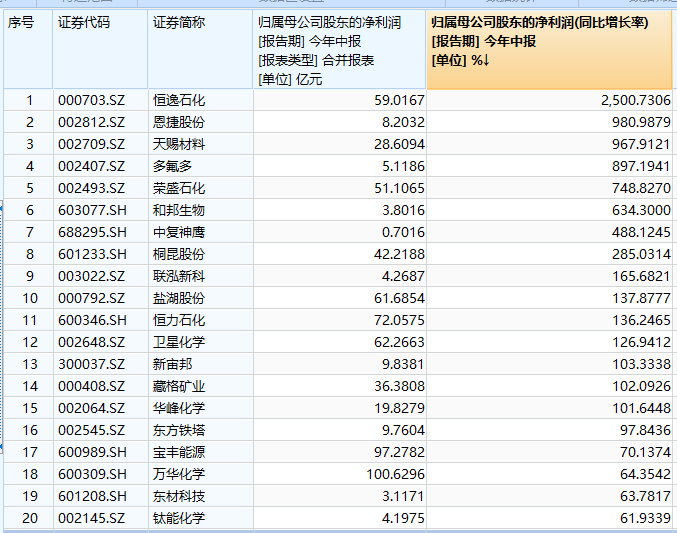Select the 恩捷股份 name cell
Viewport: 677px width, 533px height.
tap(200, 122)
